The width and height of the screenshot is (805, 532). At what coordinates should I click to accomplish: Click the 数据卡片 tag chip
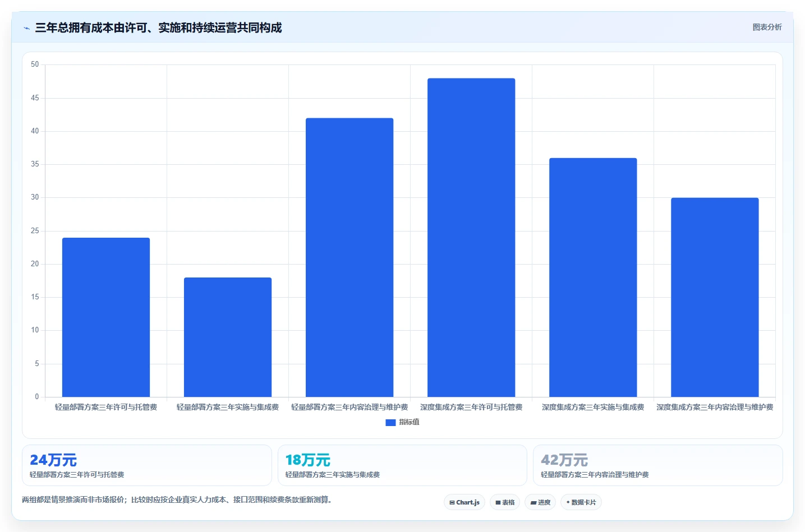click(x=581, y=502)
